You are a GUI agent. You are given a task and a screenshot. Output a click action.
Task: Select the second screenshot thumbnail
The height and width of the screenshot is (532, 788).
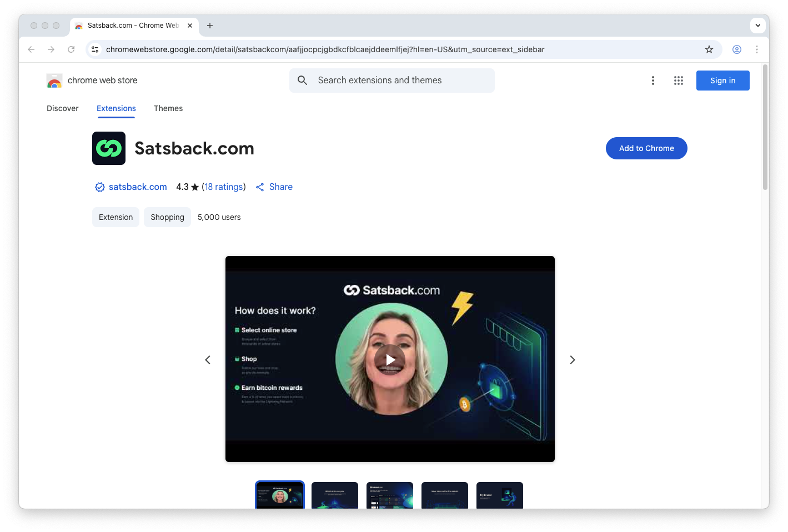pos(335,495)
